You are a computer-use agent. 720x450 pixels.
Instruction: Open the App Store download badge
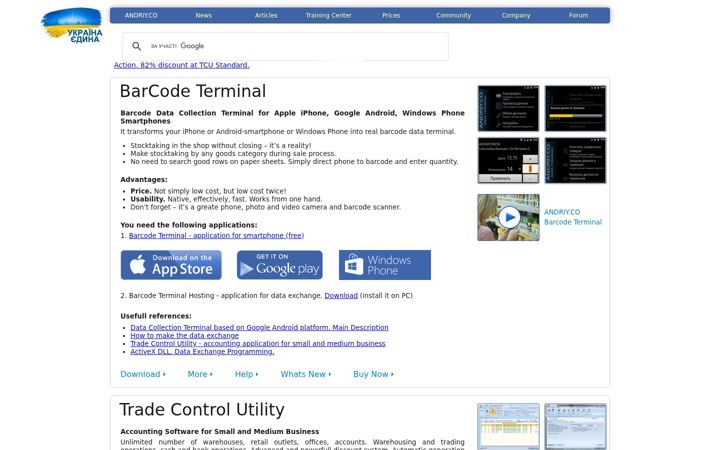[x=171, y=265]
